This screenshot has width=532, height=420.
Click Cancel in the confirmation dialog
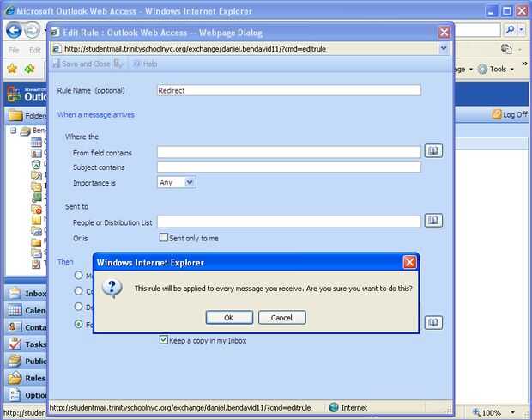[x=281, y=318]
